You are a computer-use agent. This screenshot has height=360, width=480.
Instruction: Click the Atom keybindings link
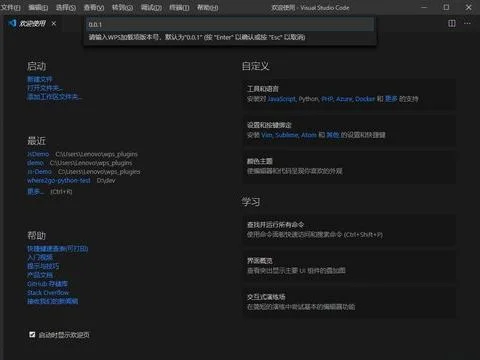(x=309, y=135)
